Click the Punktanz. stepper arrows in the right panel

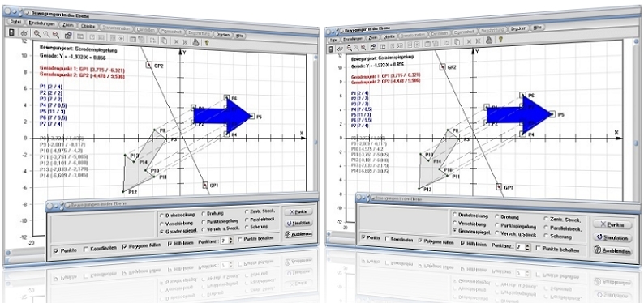click(527, 247)
